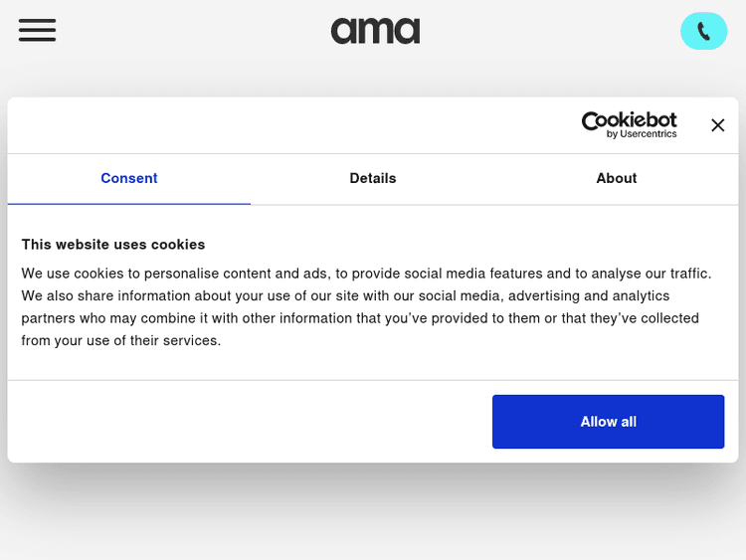746x560 pixels.
Task: Click the gray page background below the dialog
Action: 373,512
